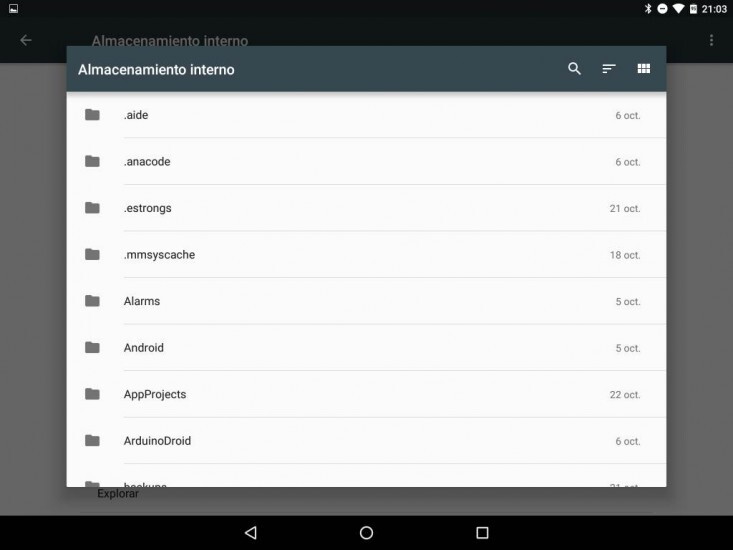Image resolution: width=733 pixels, height=550 pixels.
Task: Open the .anacode folder
Action: point(366,162)
